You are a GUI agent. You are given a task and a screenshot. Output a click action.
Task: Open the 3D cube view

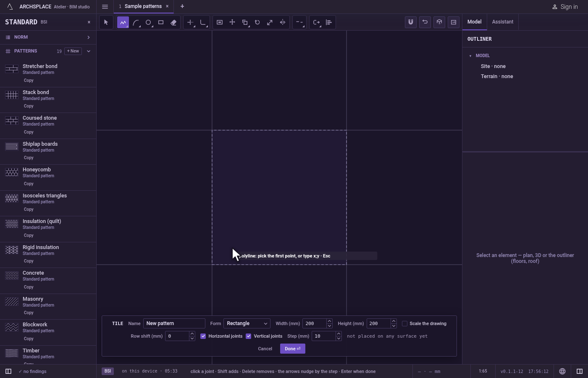pos(439,22)
